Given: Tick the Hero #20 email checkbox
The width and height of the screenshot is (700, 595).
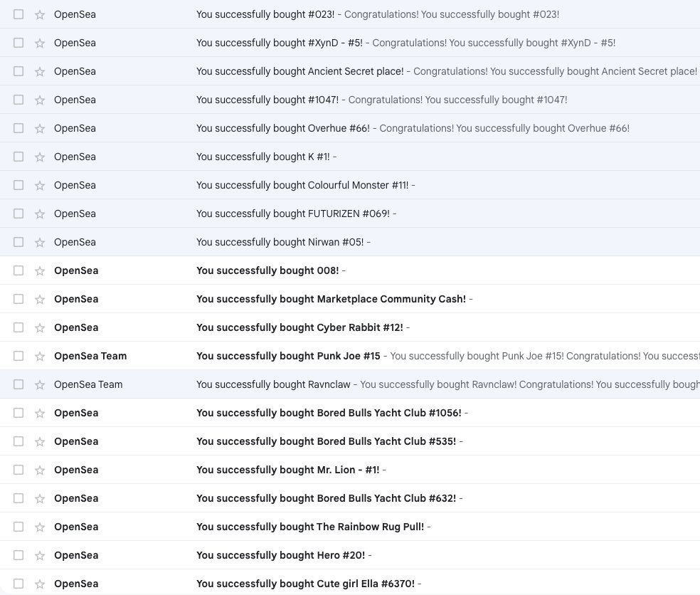Looking at the screenshot, I should coord(18,555).
